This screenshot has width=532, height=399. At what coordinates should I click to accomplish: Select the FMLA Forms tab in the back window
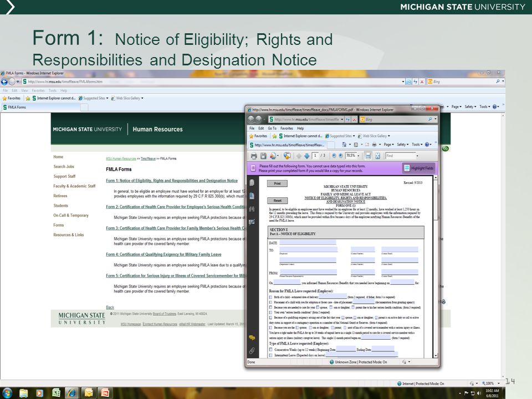point(40,107)
